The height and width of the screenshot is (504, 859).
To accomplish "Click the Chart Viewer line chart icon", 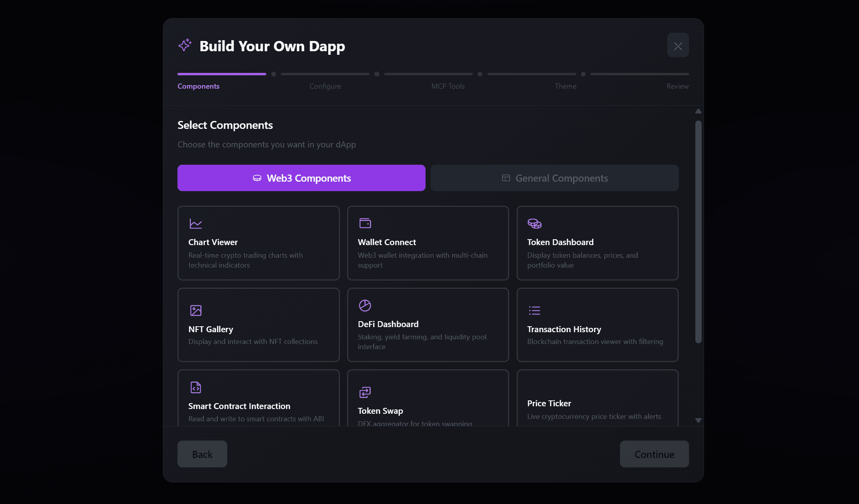I will (x=196, y=223).
